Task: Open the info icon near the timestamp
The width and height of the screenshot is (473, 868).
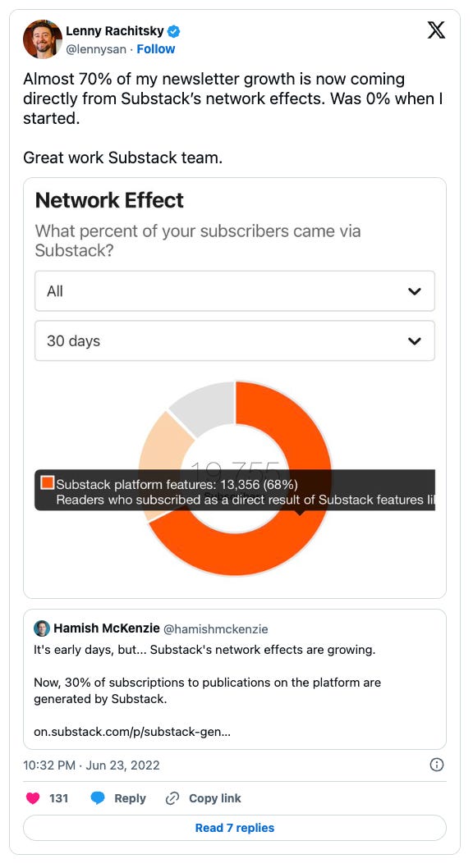Action: (437, 765)
